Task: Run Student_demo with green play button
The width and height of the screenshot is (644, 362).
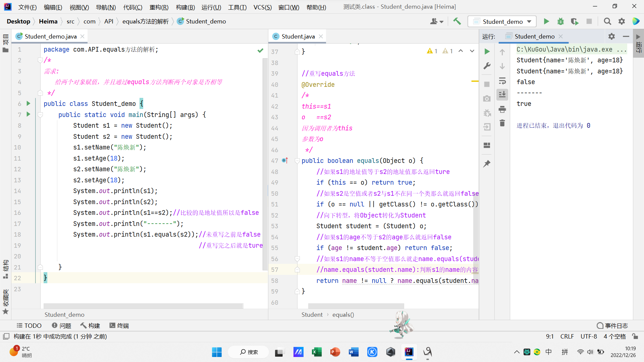Action: pos(546,21)
